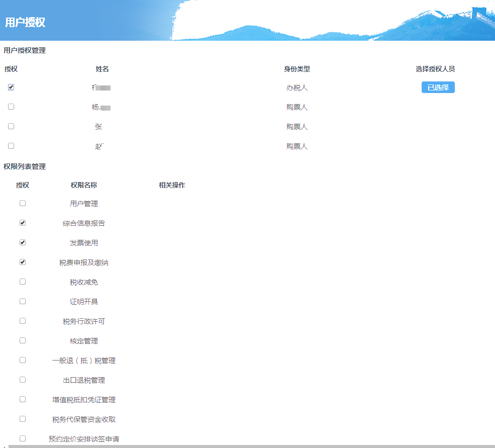Tick the checkbox for user 张
The image size is (495, 448).
click(11, 126)
